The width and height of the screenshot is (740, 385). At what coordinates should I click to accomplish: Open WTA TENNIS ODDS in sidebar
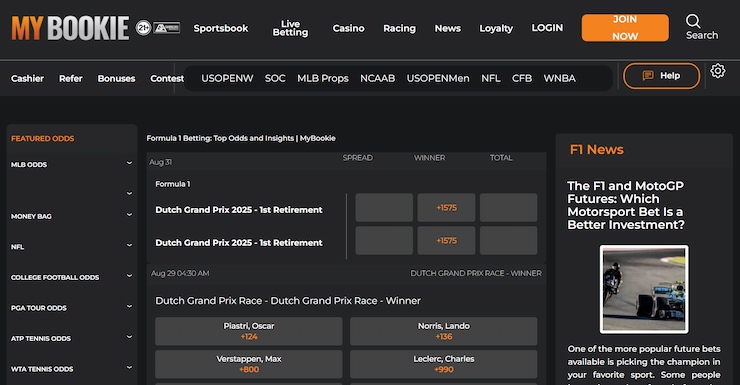[42, 369]
